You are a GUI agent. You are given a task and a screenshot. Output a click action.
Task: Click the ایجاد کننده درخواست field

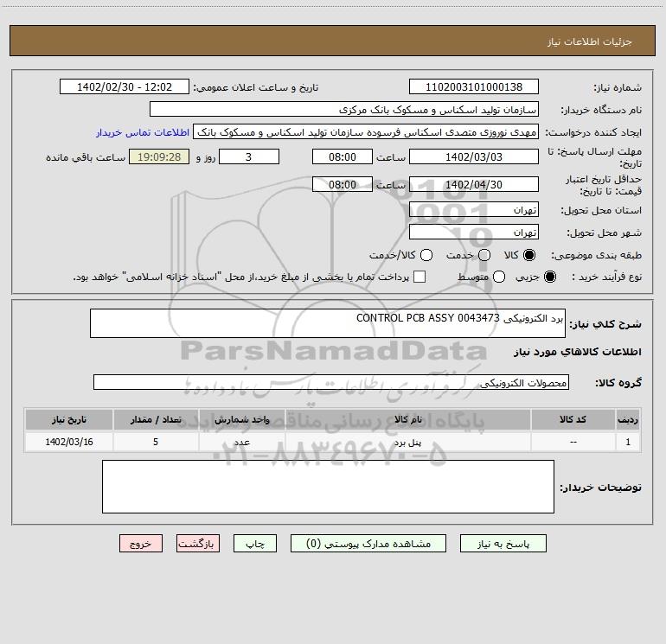[366, 131]
